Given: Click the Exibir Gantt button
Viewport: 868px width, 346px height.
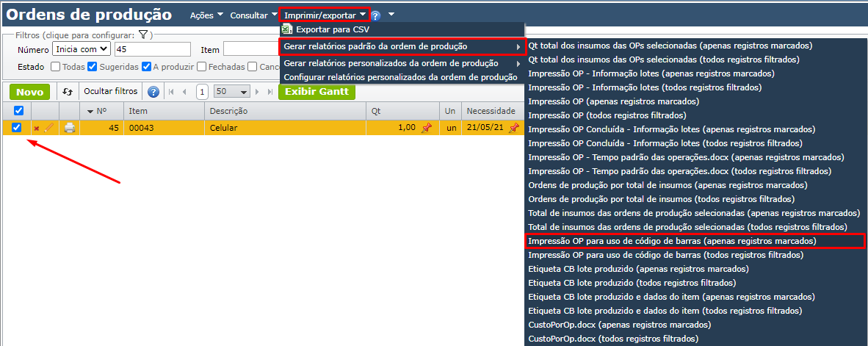Looking at the screenshot, I should point(317,92).
